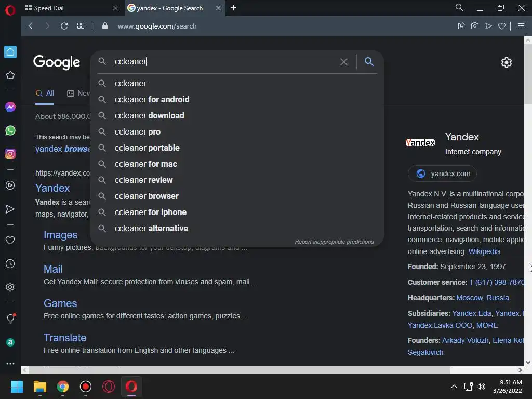Open a new tab with plus button

233,8
